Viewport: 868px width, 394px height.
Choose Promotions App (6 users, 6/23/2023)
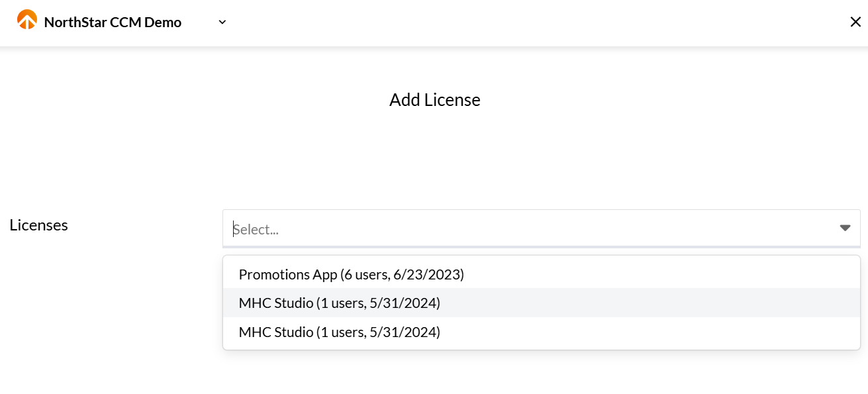(x=542, y=274)
